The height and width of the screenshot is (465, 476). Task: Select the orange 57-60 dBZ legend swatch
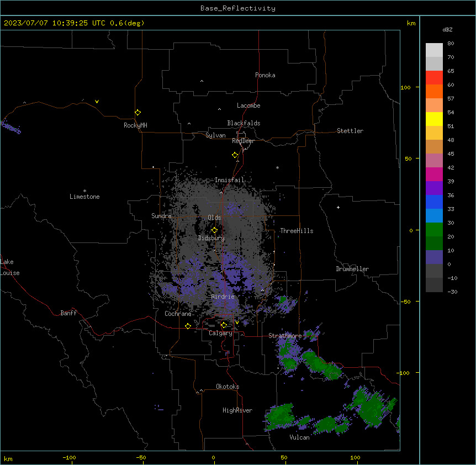click(434, 91)
